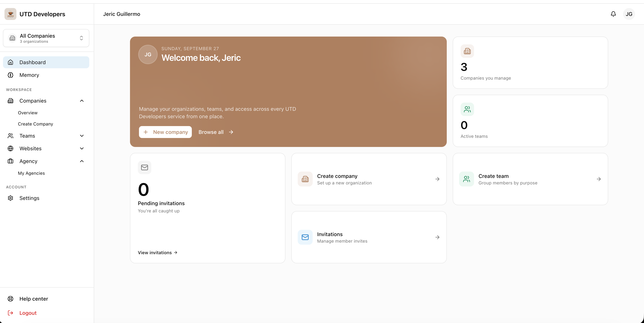Open the JG user avatar menu
This screenshot has width=644, height=323.
click(629, 14)
